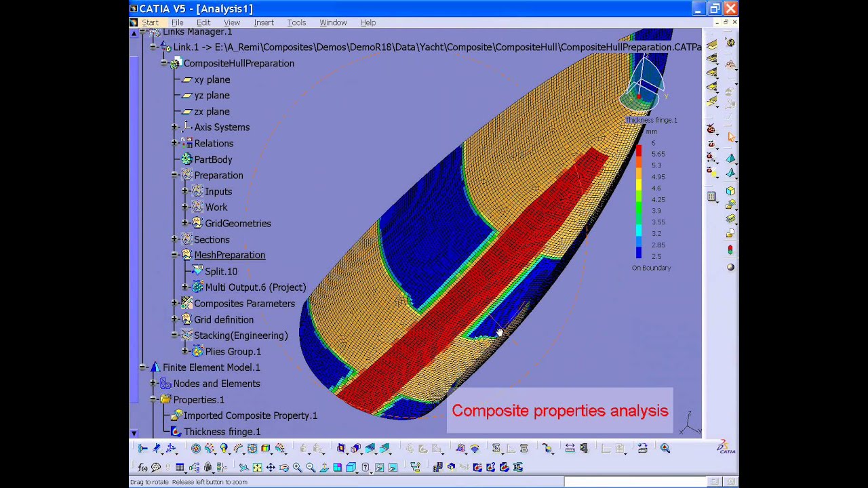Open the Tools menu
Viewport: 868px width, 488px height.
tap(296, 22)
